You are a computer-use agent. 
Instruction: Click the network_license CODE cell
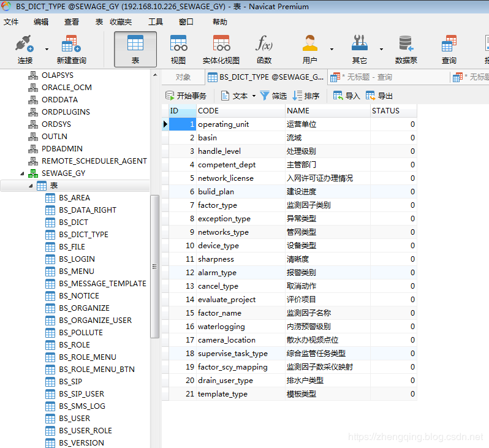(241, 178)
